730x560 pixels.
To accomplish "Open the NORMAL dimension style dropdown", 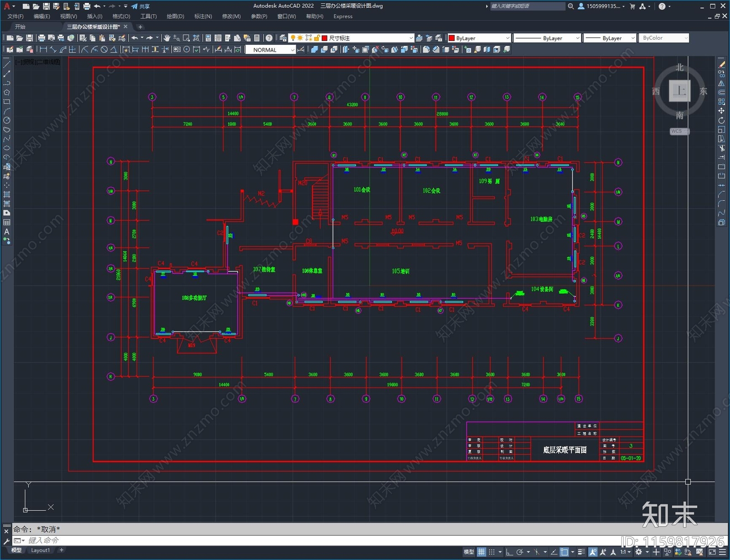I will point(271,50).
